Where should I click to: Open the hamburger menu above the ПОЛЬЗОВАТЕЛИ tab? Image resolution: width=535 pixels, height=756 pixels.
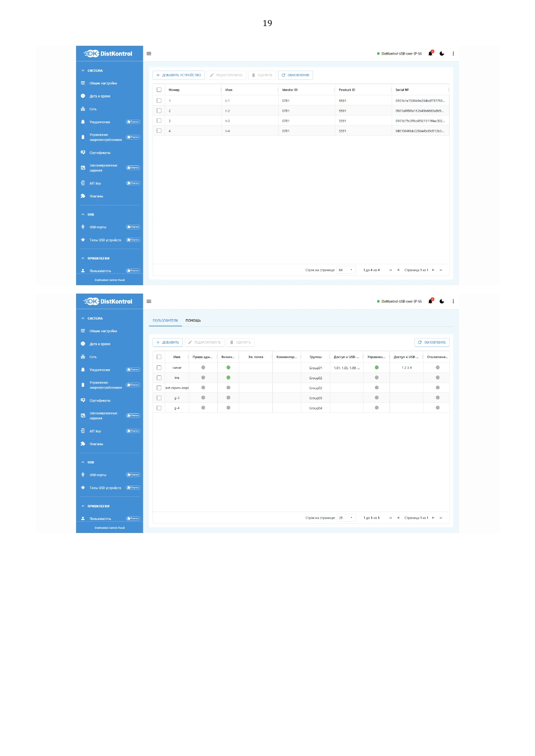[x=149, y=302]
